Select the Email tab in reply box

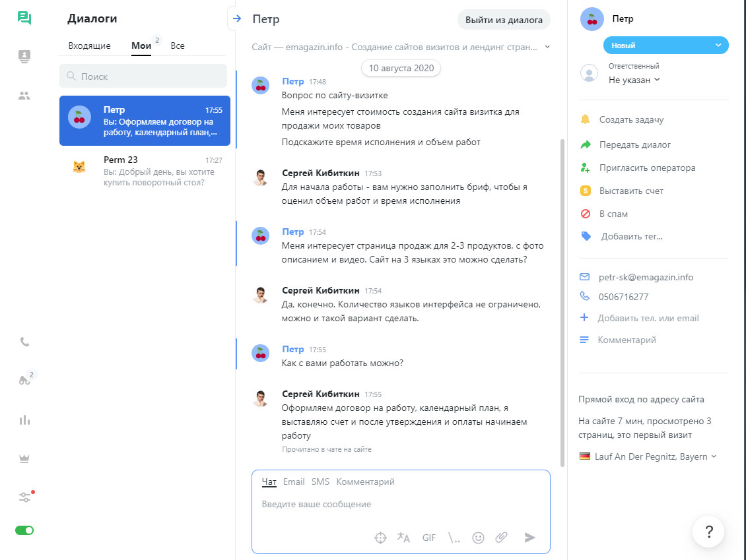click(294, 482)
